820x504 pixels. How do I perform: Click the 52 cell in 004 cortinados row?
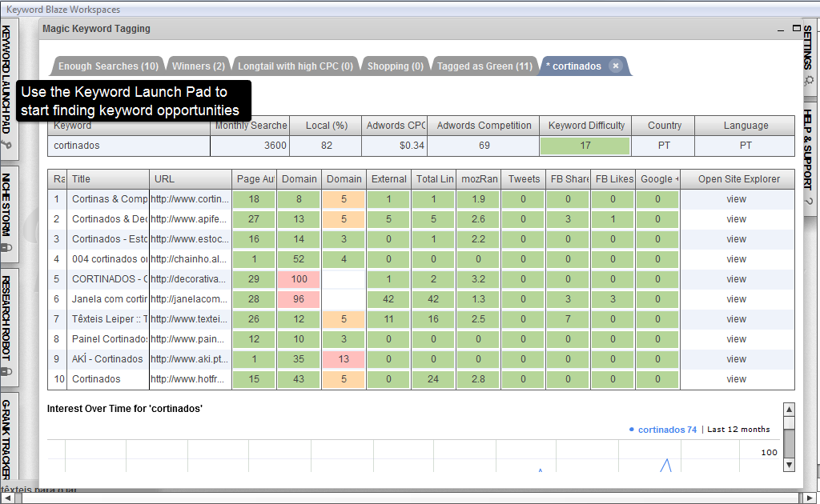299,259
